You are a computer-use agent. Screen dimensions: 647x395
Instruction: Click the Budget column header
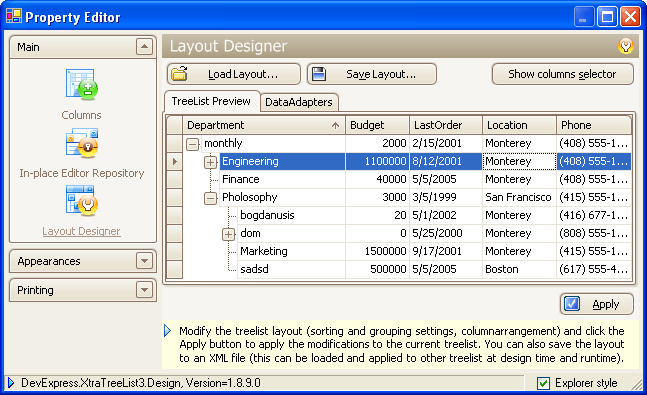tap(378, 125)
